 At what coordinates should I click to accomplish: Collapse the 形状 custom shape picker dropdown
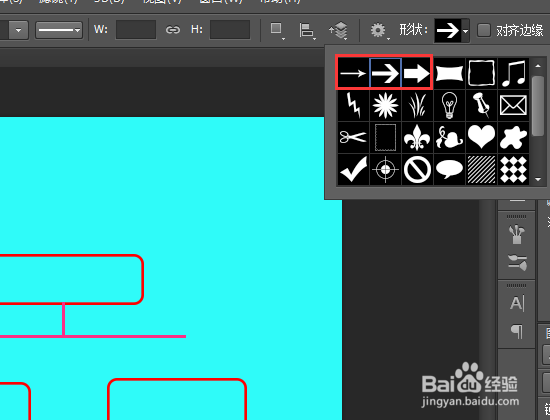[465, 31]
